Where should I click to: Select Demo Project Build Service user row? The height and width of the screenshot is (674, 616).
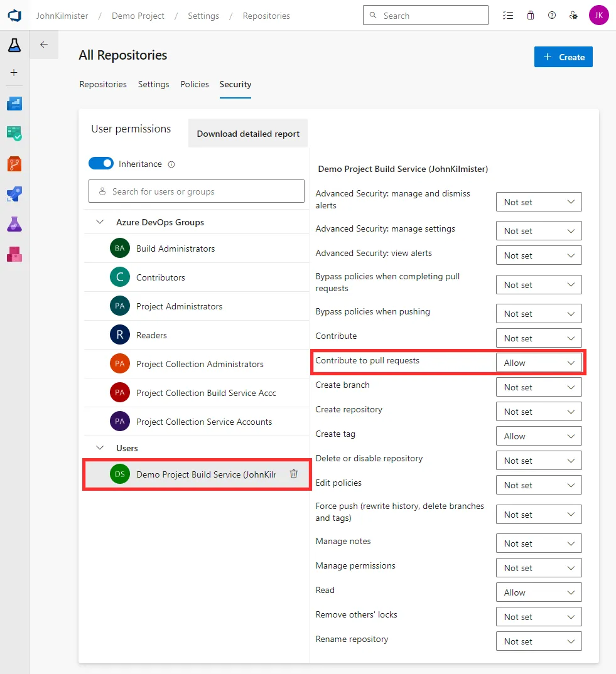click(x=197, y=474)
